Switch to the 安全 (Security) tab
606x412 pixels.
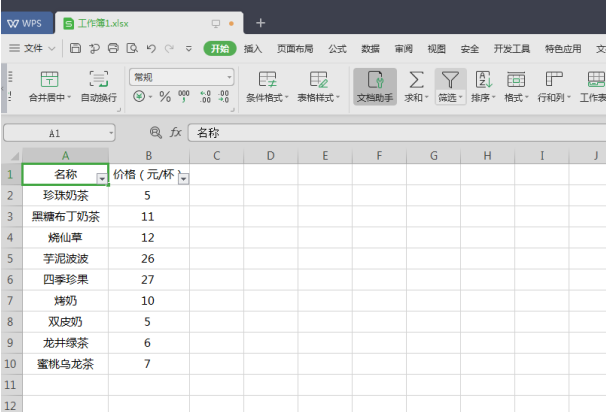click(470, 49)
